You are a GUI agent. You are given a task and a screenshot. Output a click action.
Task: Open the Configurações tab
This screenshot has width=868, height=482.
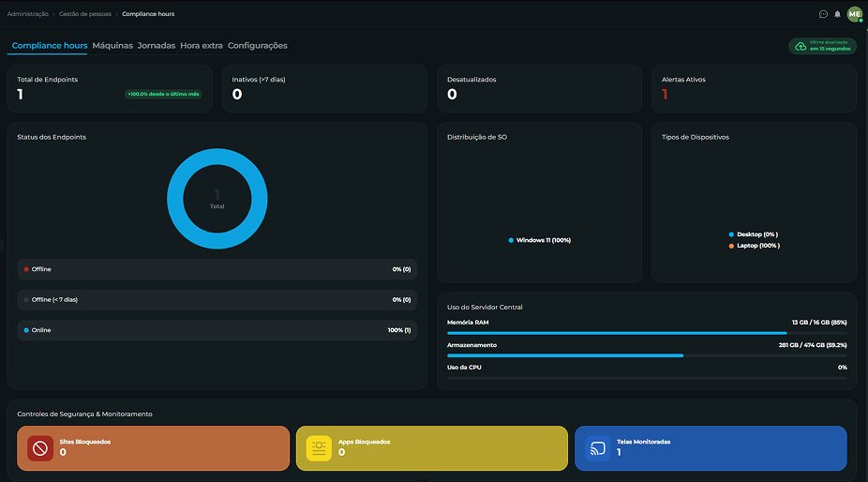pos(258,46)
